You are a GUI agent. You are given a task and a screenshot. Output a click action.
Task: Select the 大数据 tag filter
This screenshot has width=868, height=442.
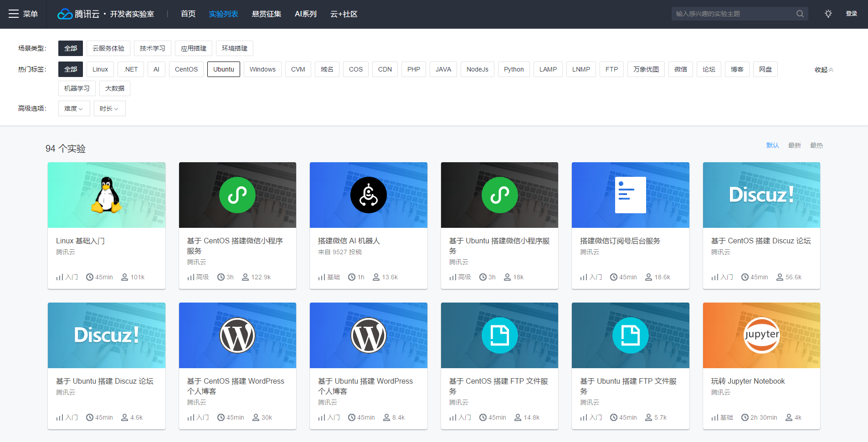(115, 88)
